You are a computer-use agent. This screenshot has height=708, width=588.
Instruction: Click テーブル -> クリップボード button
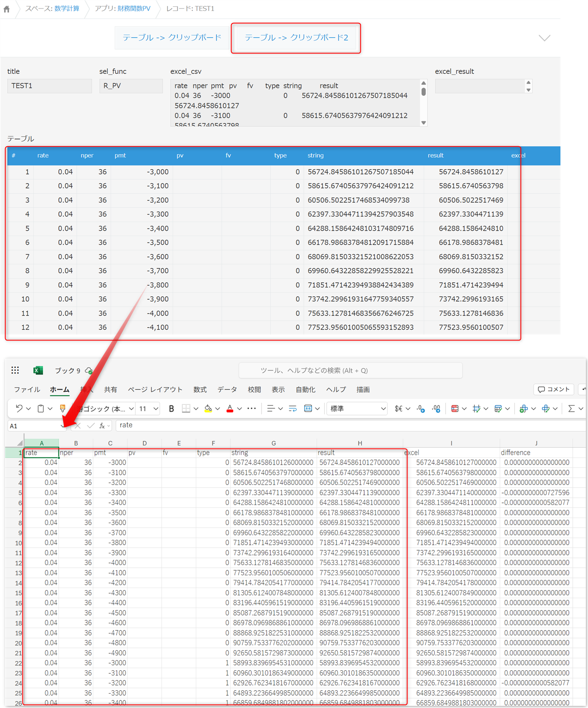(x=172, y=38)
